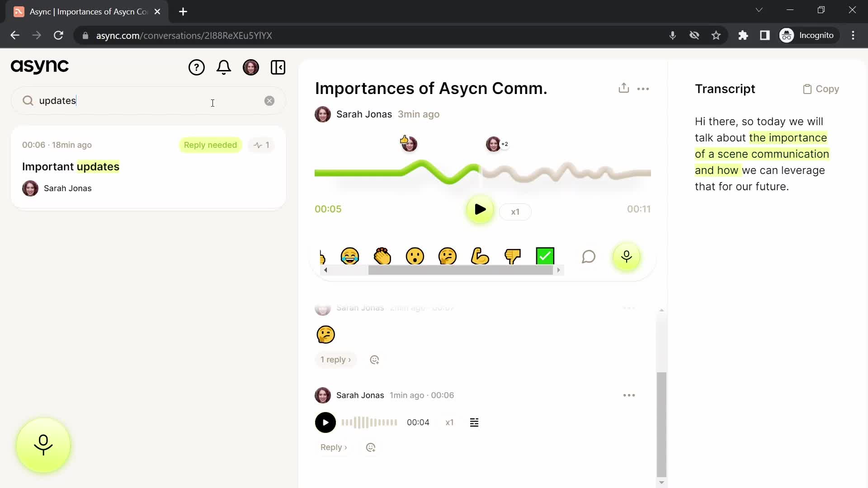
Task: Click the notification bell icon
Action: pyautogui.click(x=224, y=67)
